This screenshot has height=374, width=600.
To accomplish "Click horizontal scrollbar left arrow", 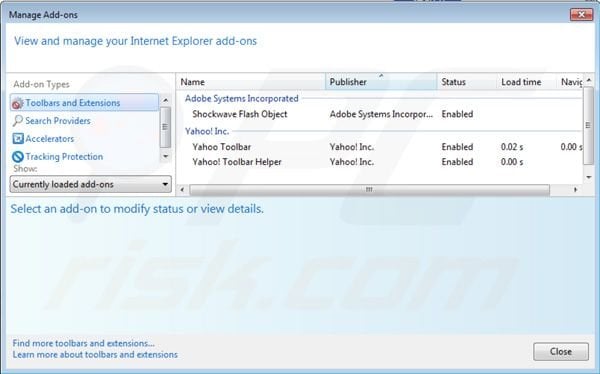I will [x=183, y=189].
